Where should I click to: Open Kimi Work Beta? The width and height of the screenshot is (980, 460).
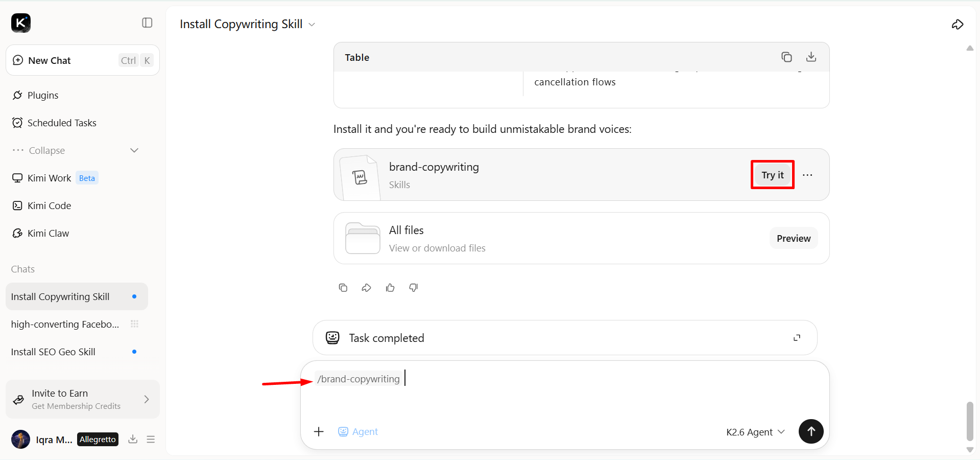pos(55,178)
